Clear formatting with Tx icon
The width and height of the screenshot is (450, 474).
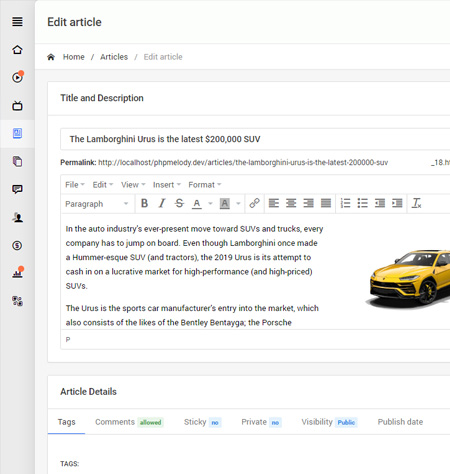point(417,203)
